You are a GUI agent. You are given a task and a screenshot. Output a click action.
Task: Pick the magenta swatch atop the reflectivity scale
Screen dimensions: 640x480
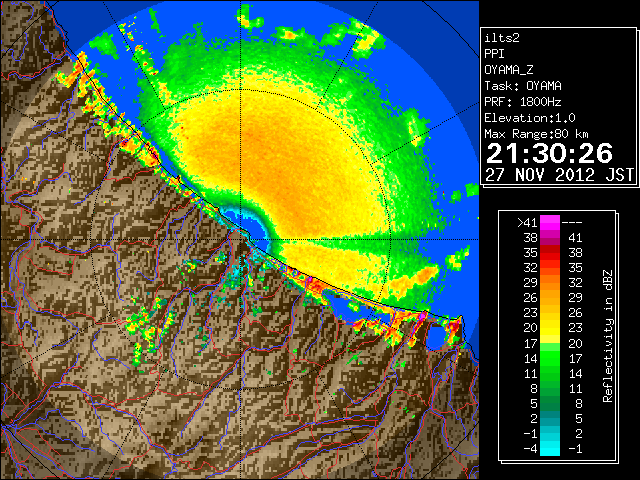tap(550, 223)
